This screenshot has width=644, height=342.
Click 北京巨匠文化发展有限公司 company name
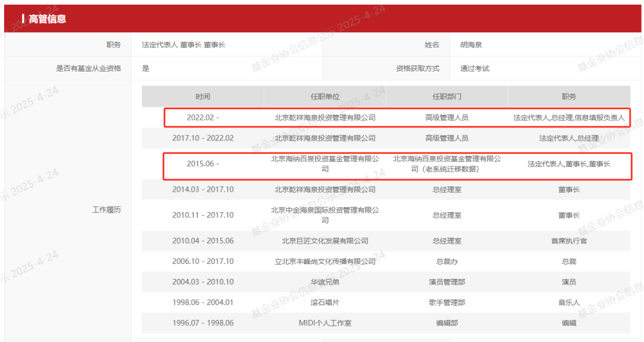[x=325, y=241]
